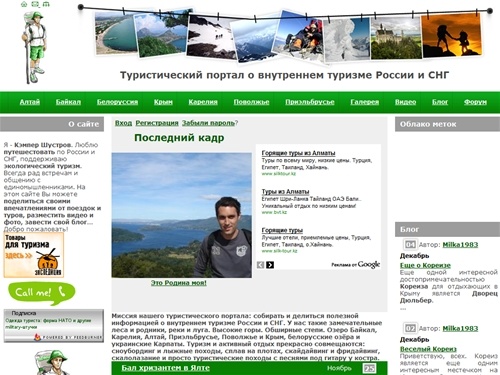The height and width of the screenshot is (375, 500).
Task: Click the sunset climbers silhouette photo in header
Action: click(452, 35)
